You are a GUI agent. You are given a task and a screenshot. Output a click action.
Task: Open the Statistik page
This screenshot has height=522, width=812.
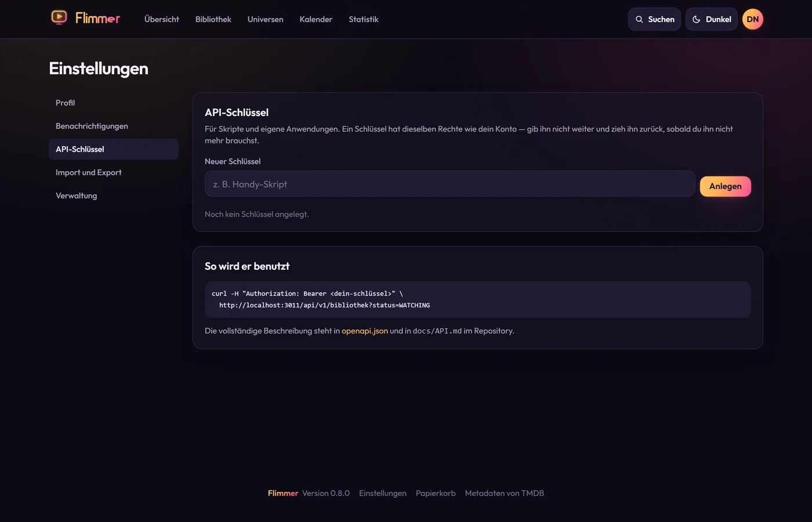coord(364,19)
